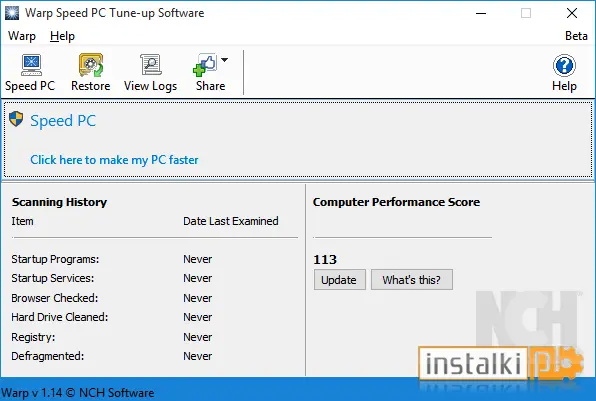
Task: Click the Beta label in menu bar
Action: tap(576, 36)
